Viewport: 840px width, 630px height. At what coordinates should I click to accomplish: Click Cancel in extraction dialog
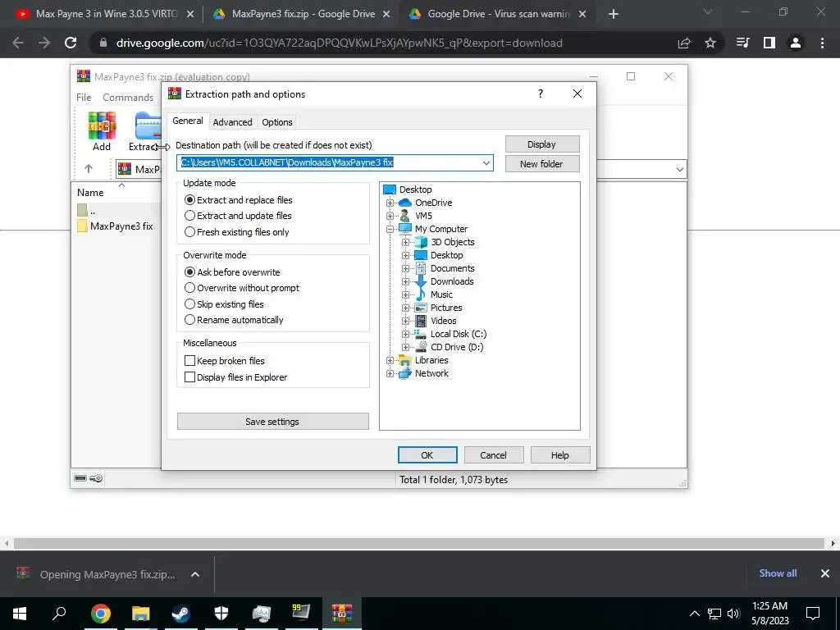coord(493,454)
